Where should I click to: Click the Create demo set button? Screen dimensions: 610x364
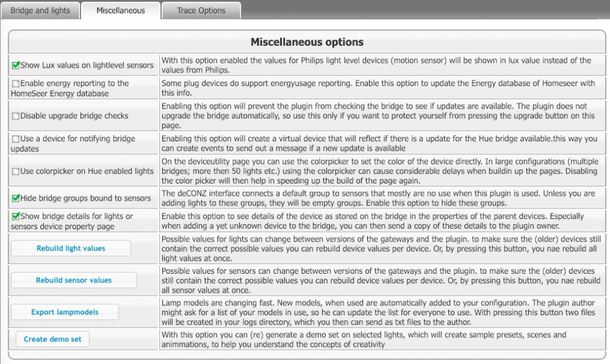pyautogui.click(x=52, y=339)
